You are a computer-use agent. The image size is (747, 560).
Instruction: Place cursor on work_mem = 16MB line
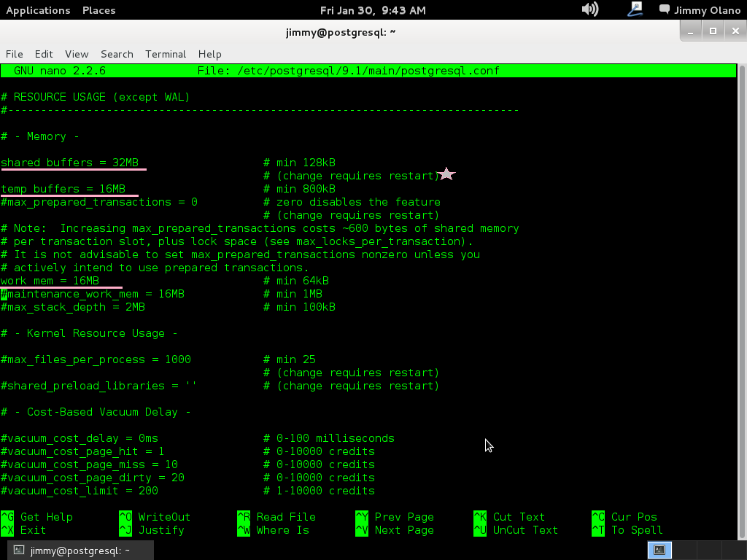click(50, 281)
